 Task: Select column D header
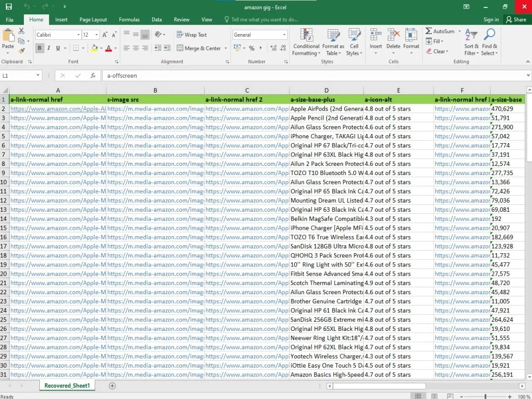point(327,90)
